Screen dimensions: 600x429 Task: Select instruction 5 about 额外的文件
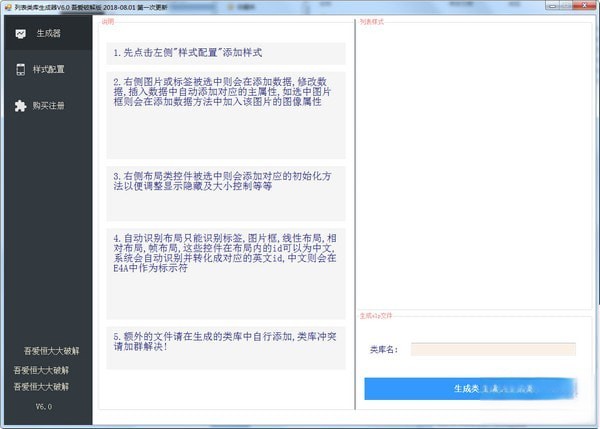[226, 347]
